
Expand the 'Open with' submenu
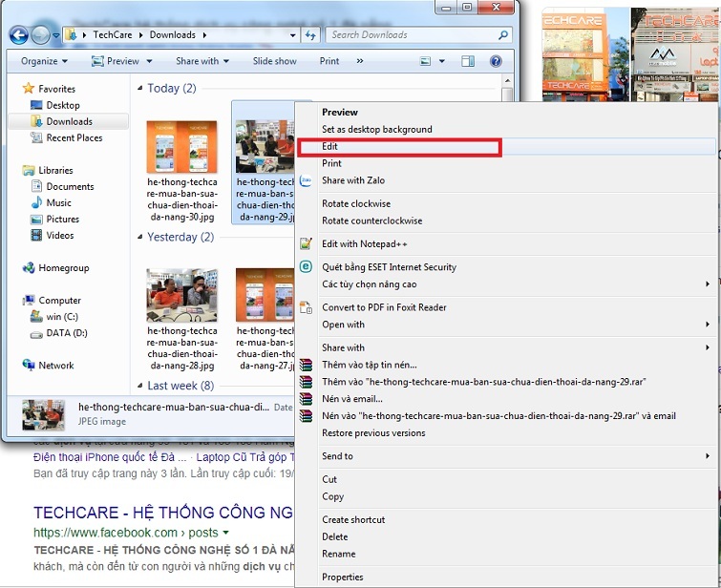(x=343, y=325)
